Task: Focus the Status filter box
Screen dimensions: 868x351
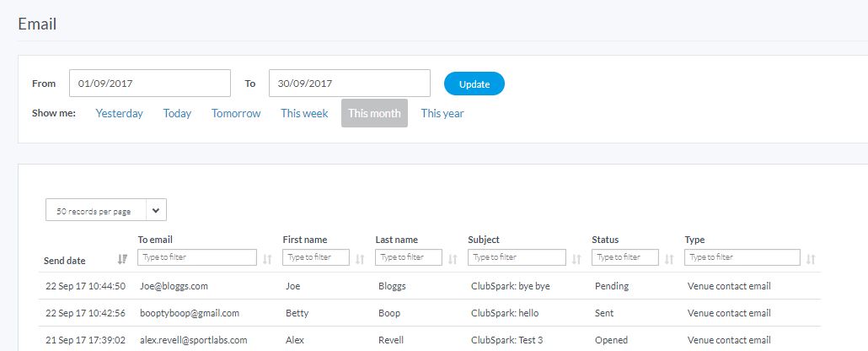Action: pyautogui.click(x=624, y=257)
